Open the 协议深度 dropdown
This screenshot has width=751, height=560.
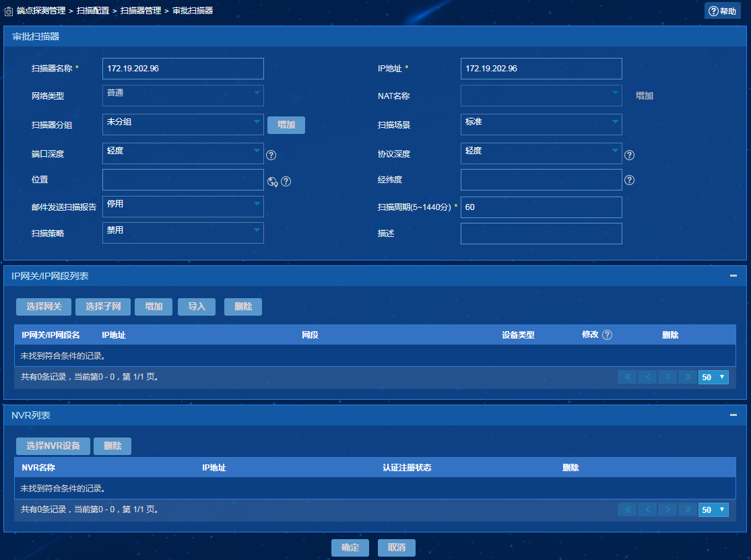click(542, 153)
